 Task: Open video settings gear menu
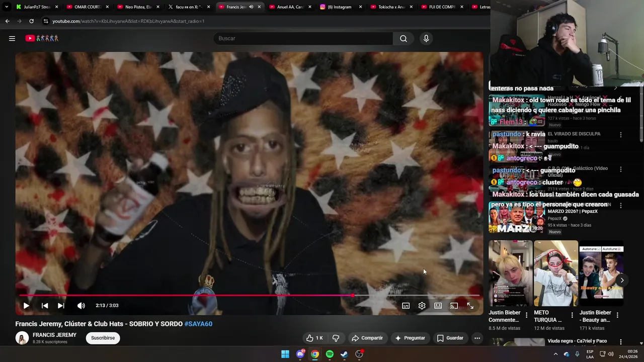coord(422,306)
